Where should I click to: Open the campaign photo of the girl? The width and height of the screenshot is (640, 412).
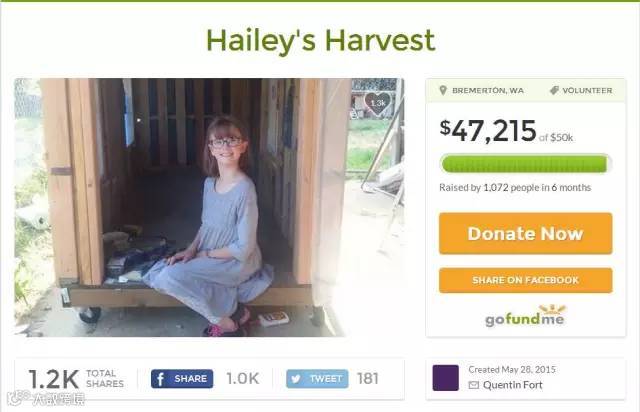tap(209, 207)
